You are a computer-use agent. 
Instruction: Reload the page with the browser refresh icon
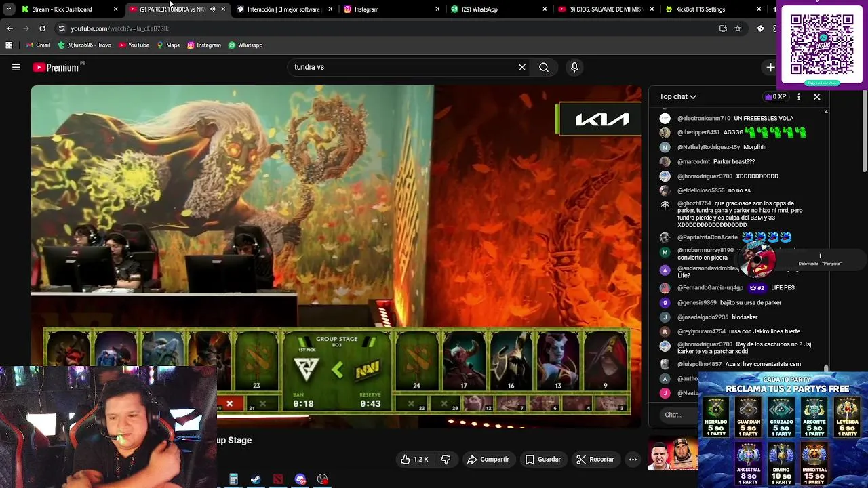point(42,28)
